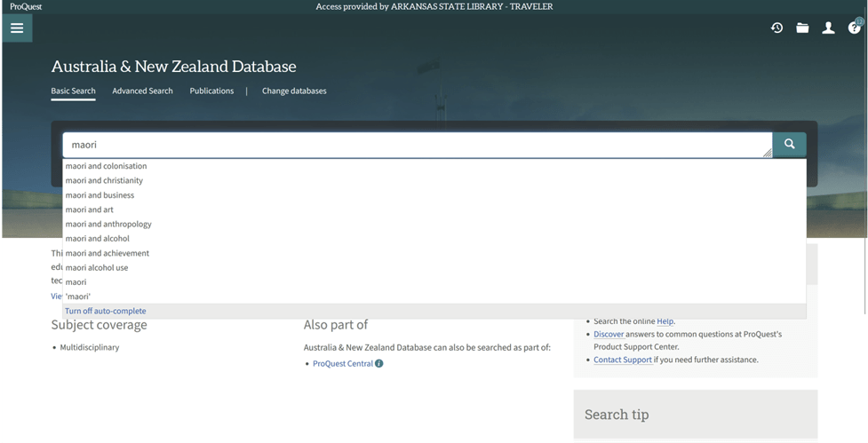Select 'maori and colonisation' suggestion
The height and width of the screenshot is (443, 868).
click(x=106, y=166)
